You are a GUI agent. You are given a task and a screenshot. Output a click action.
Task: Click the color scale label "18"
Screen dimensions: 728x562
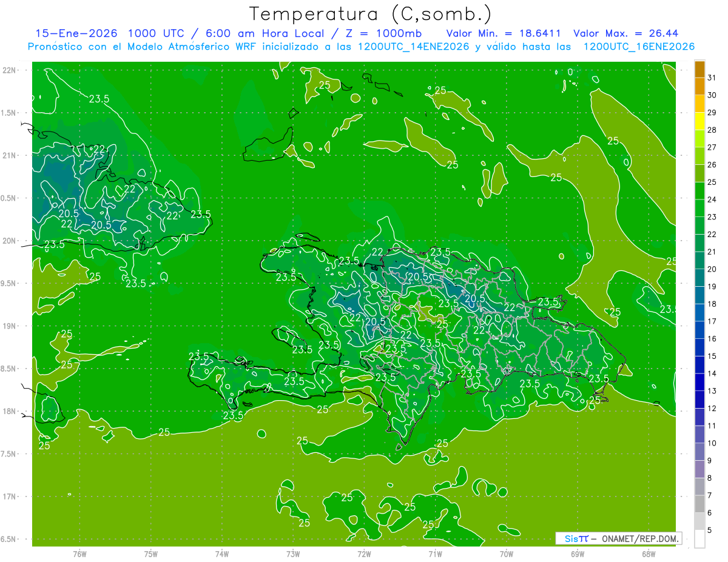[712, 304]
